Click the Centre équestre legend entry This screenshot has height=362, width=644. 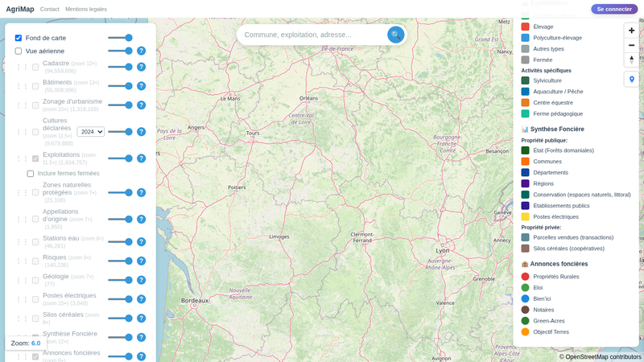547,103
